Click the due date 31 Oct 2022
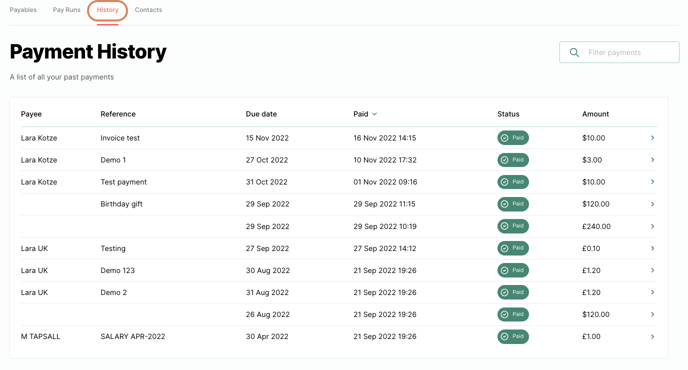The width and height of the screenshot is (688, 370). 266,182
